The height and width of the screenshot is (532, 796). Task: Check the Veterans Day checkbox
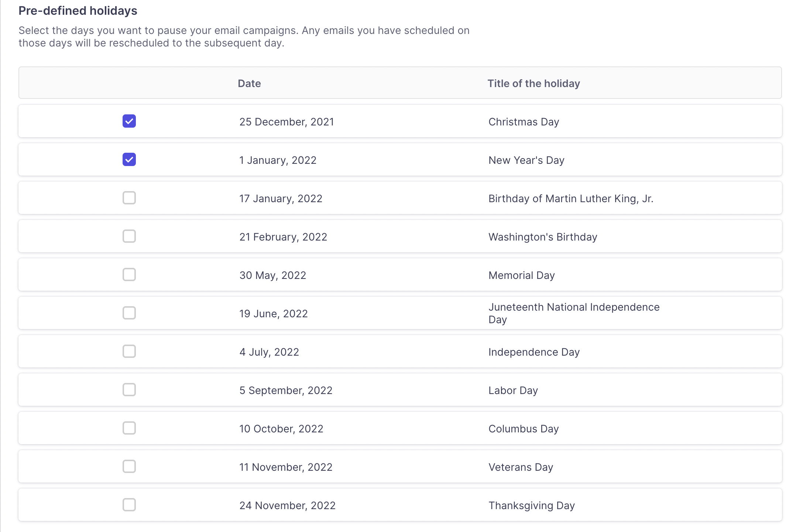pyautogui.click(x=129, y=466)
